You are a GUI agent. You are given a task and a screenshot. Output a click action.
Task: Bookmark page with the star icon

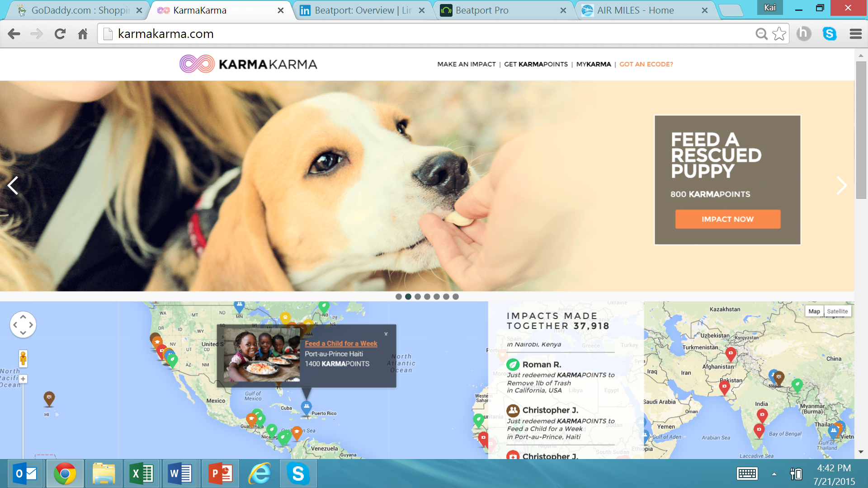(x=779, y=34)
